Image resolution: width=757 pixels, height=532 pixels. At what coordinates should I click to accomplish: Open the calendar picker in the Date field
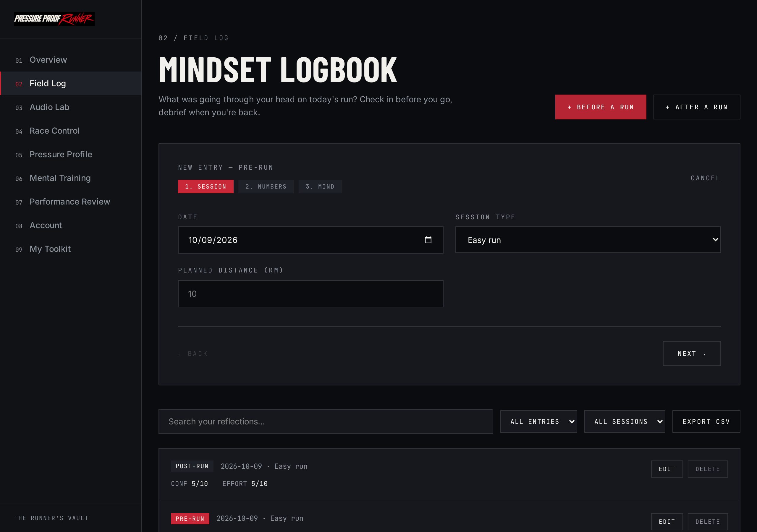click(x=428, y=240)
